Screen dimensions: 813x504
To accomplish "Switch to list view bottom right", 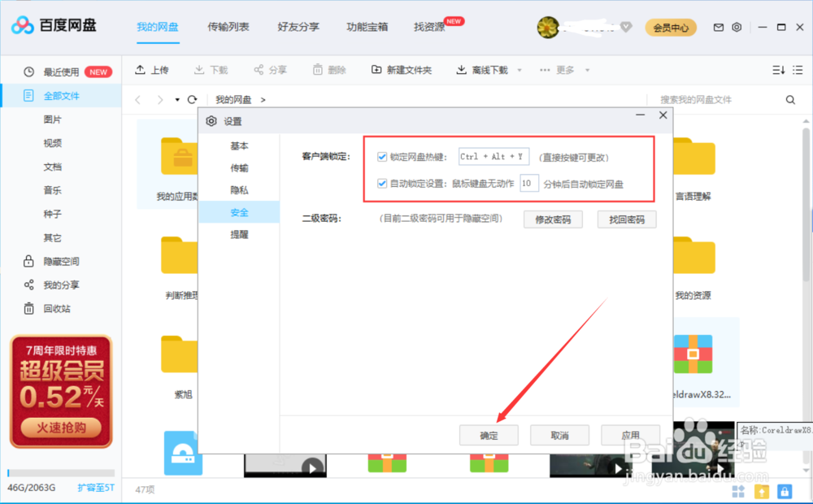I will [x=798, y=70].
